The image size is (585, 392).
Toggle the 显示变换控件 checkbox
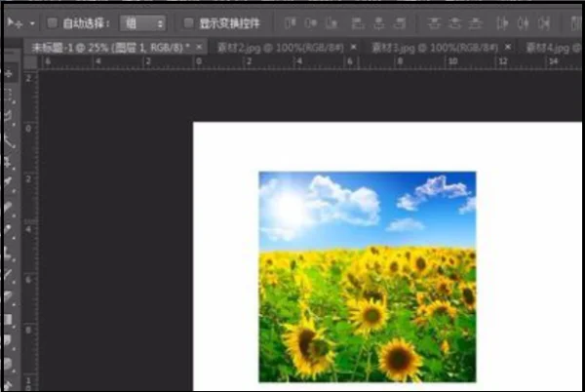tap(189, 23)
